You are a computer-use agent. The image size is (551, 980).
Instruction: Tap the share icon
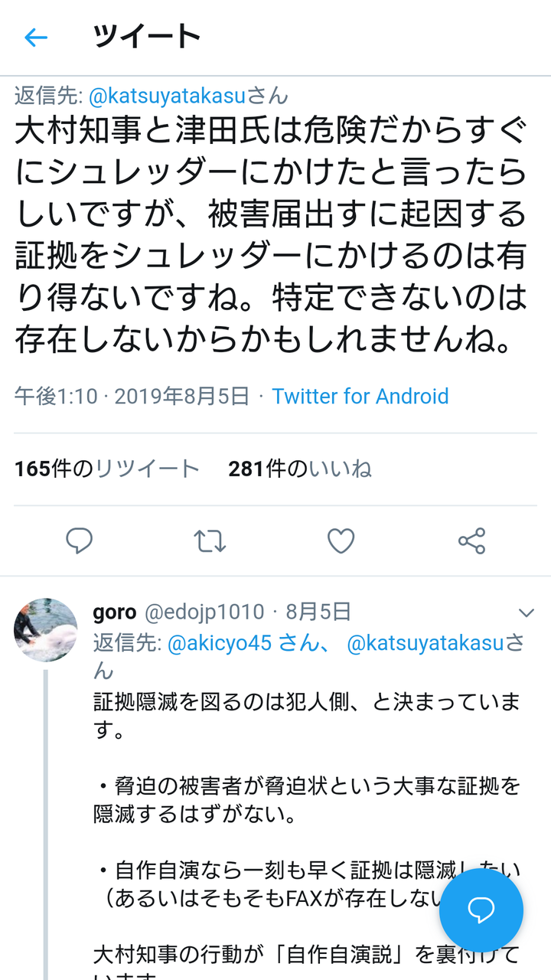[x=471, y=541]
